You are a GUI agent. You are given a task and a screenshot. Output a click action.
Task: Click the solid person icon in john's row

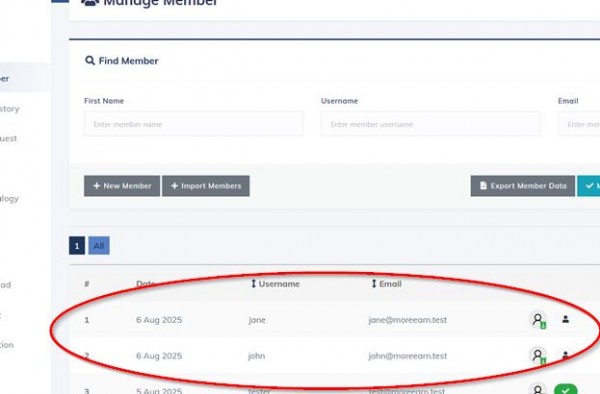point(565,355)
